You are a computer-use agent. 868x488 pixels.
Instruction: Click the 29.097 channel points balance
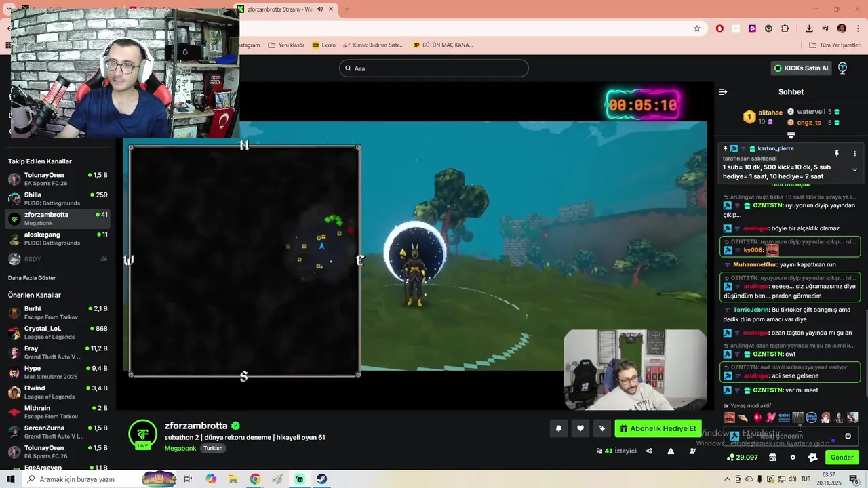[743, 457]
